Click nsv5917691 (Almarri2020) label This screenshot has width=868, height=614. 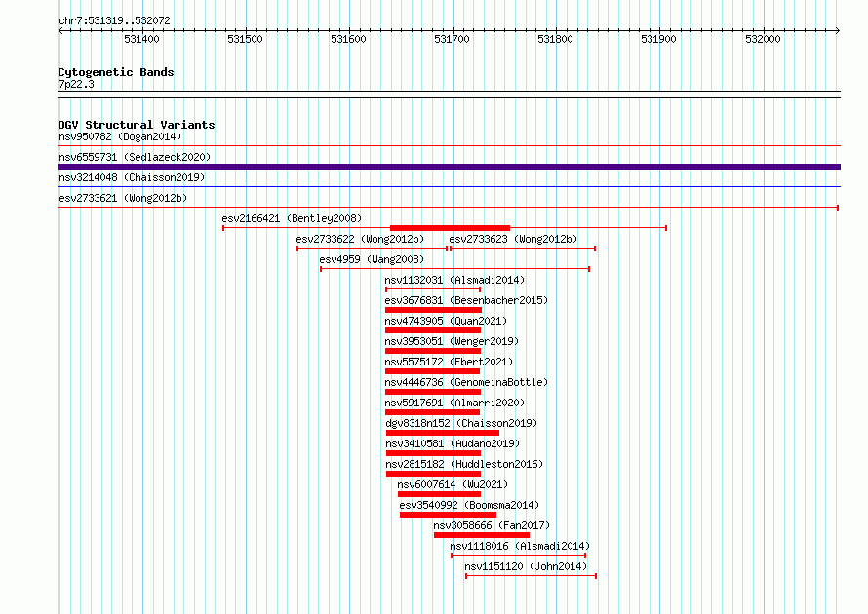point(454,403)
